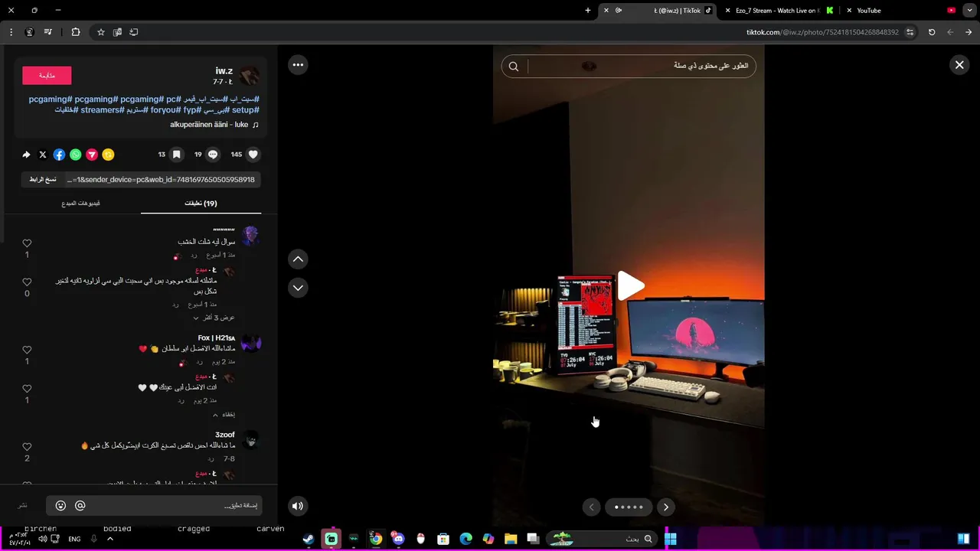The image size is (980, 551).
Task: Open the emoji picker in comment box
Action: pyautogui.click(x=60, y=506)
